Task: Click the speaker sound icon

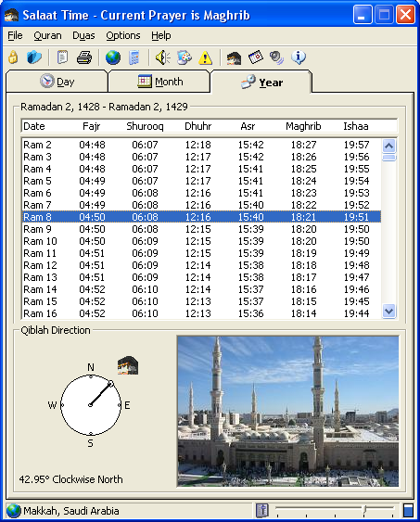Action: (163, 57)
